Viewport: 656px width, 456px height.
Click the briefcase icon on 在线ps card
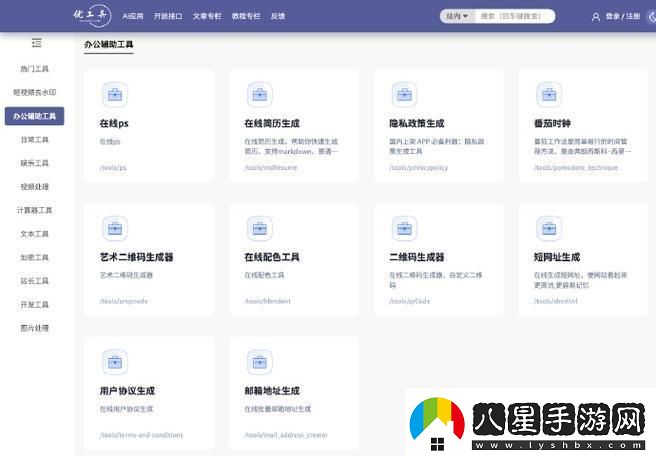(x=114, y=95)
